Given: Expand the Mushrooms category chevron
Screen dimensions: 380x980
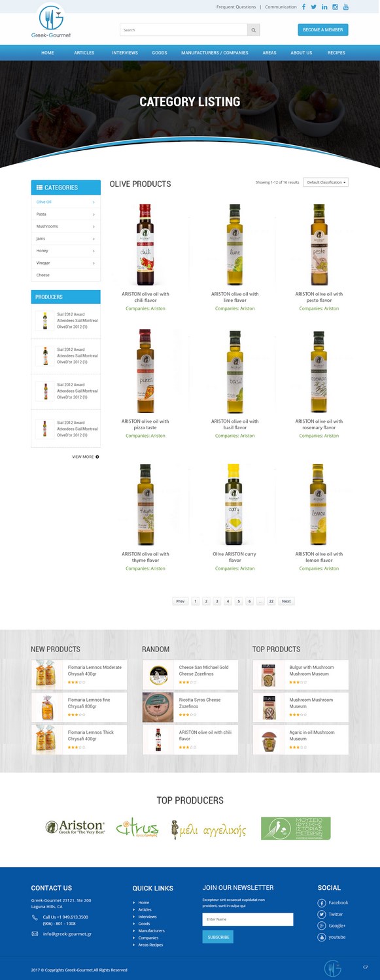Looking at the screenshot, I should 94,227.
